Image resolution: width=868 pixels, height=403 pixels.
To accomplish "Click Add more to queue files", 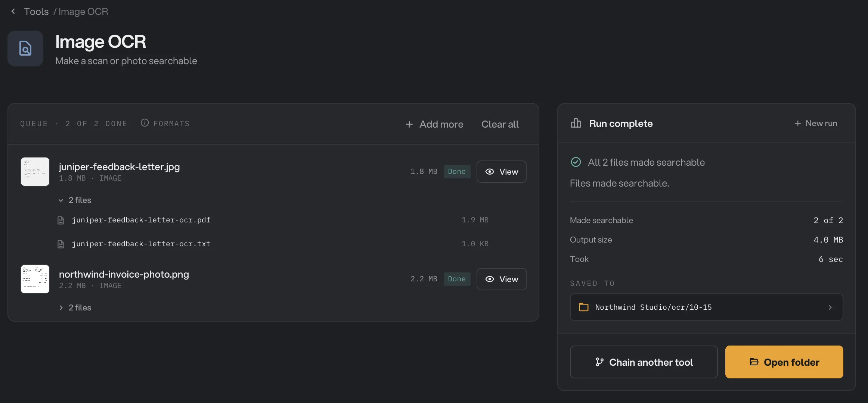I will click(x=434, y=124).
